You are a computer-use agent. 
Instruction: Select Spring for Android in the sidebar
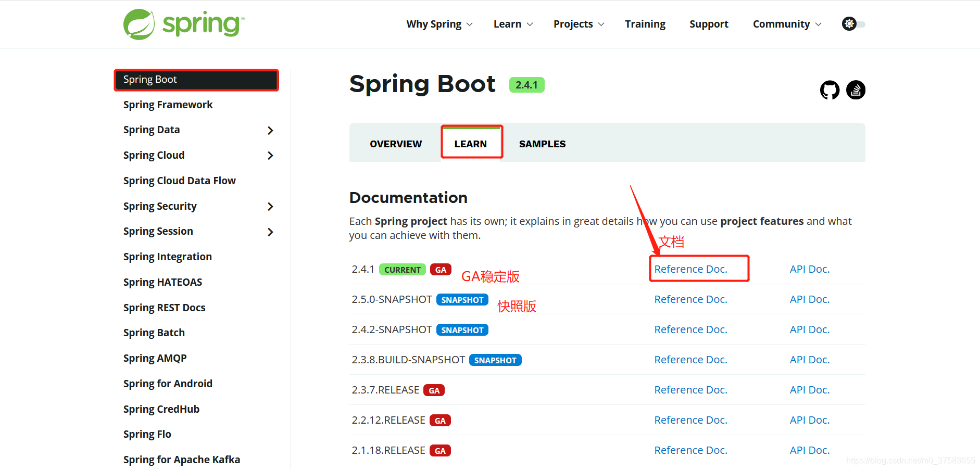168,384
